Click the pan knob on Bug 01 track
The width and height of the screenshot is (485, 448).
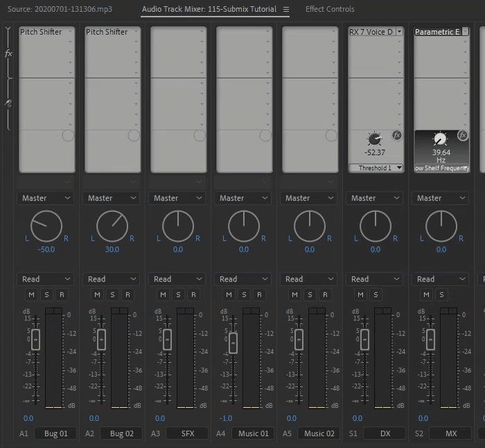(46, 226)
